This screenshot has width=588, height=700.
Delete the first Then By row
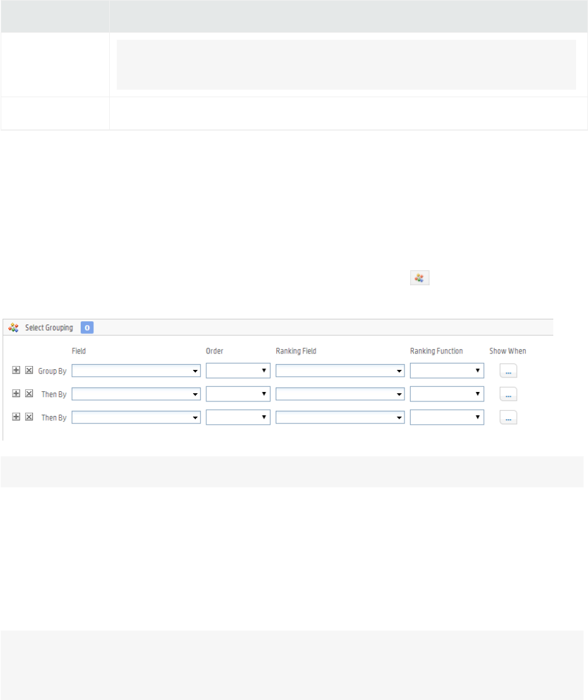[x=28, y=394]
